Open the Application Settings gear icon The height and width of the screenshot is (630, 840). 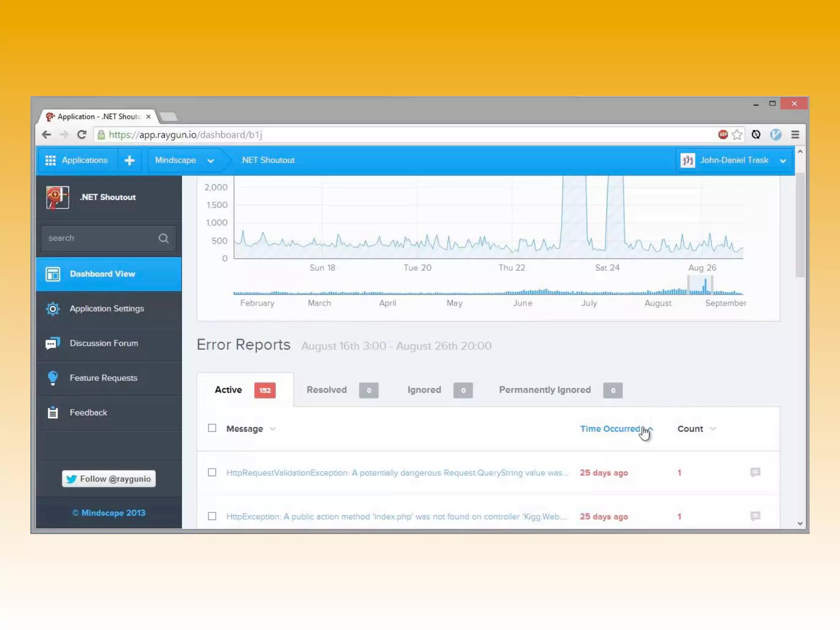point(53,309)
